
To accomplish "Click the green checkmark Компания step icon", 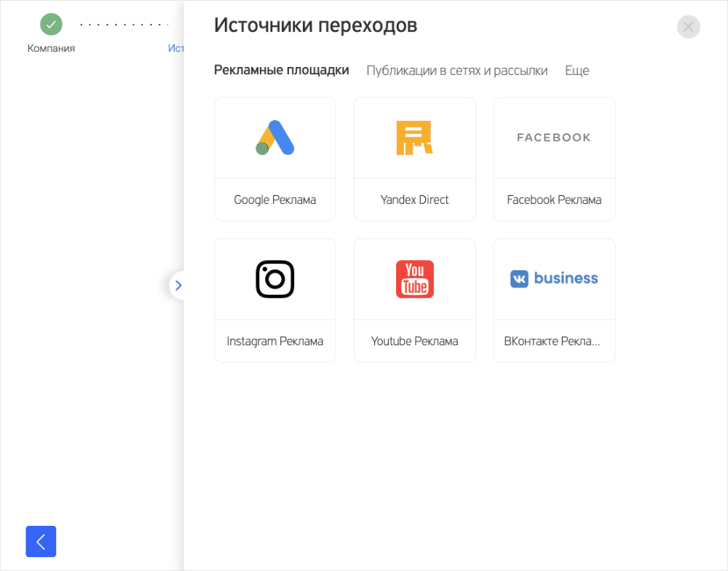I will [x=51, y=24].
